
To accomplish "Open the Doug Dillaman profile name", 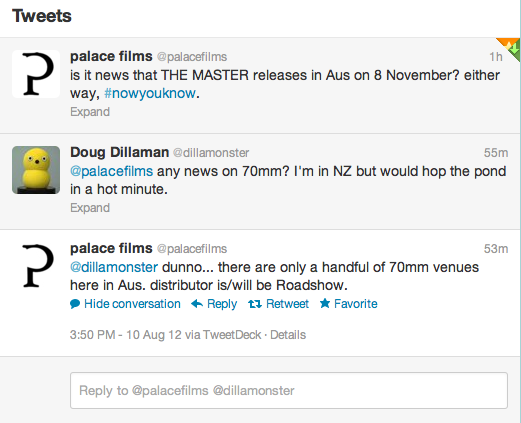I will [x=119, y=152].
